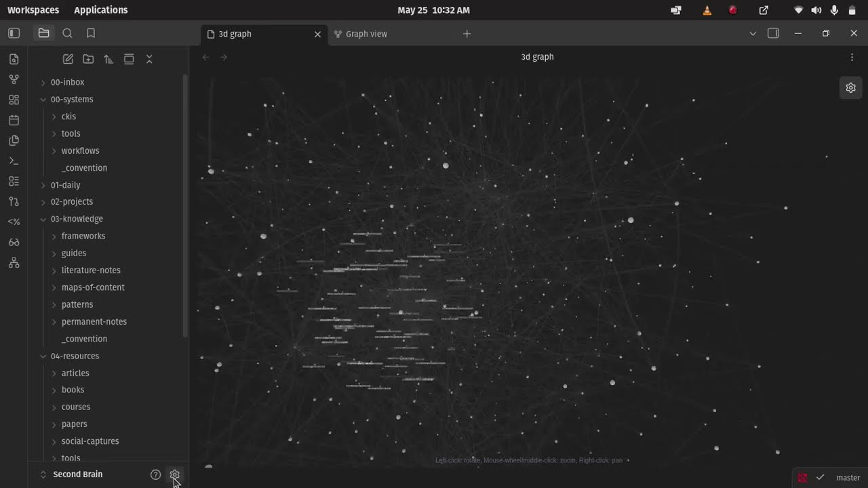Open the search sidebar tab
Screen dimensions: 868x488
tap(67, 33)
